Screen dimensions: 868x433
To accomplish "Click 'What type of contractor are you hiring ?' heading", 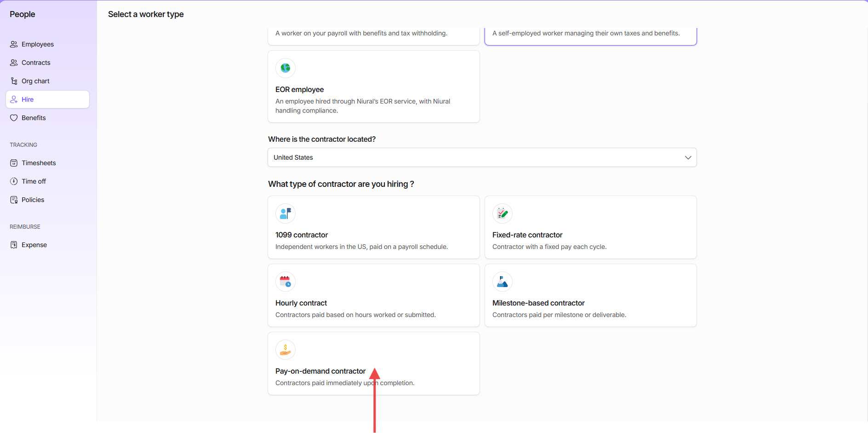I will point(341,184).
